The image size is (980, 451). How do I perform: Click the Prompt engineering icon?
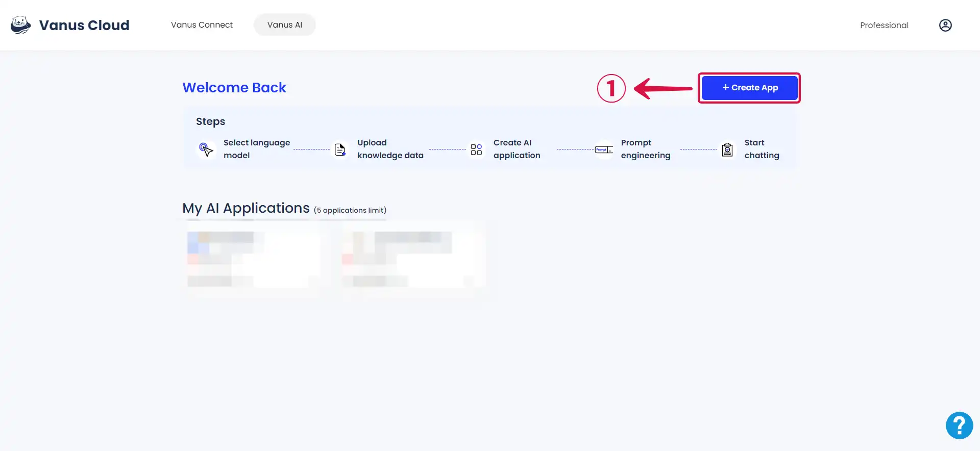point(604,149)
